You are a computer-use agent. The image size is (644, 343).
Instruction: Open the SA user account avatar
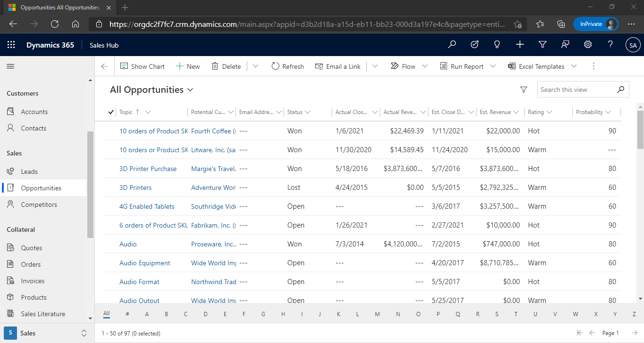pos(633,45)
